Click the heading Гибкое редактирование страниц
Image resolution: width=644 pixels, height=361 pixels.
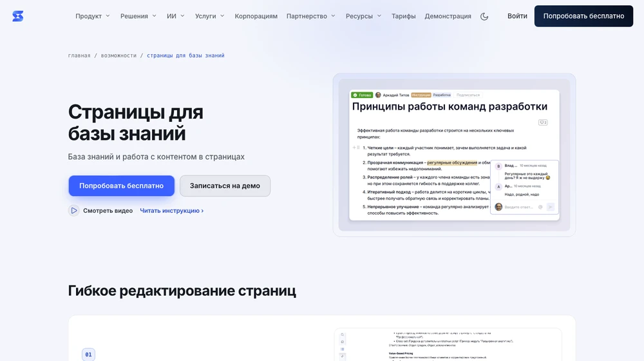coord(182,291)
